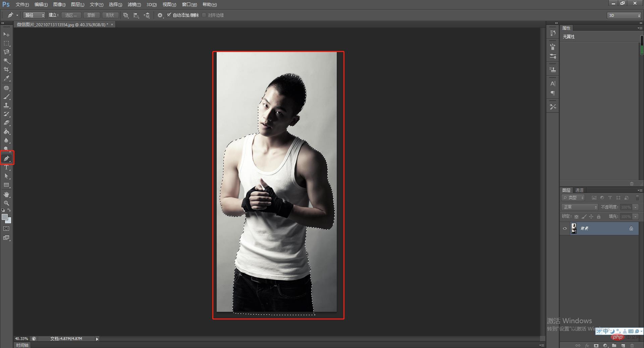
Task: Select the Eraser tool
Action: [x=6, y=123]
